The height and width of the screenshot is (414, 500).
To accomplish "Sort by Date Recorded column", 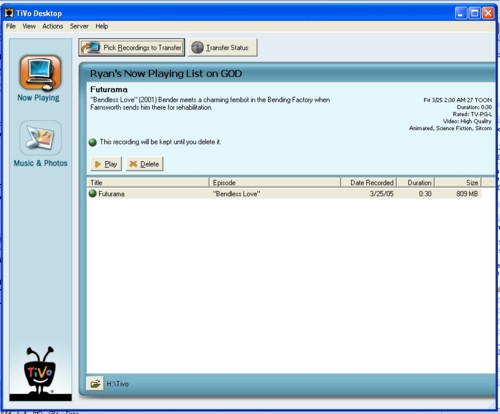I will tap(368, 182).
